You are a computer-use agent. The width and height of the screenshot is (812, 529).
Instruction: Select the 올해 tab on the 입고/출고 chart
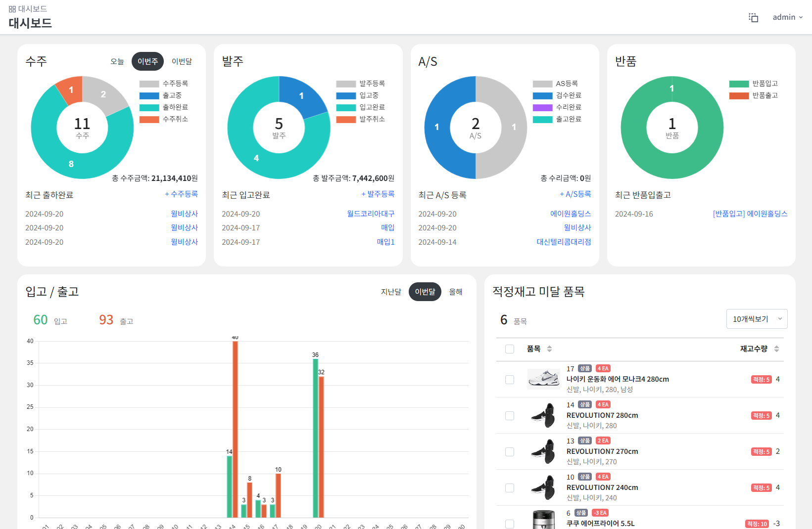point(455,292)
